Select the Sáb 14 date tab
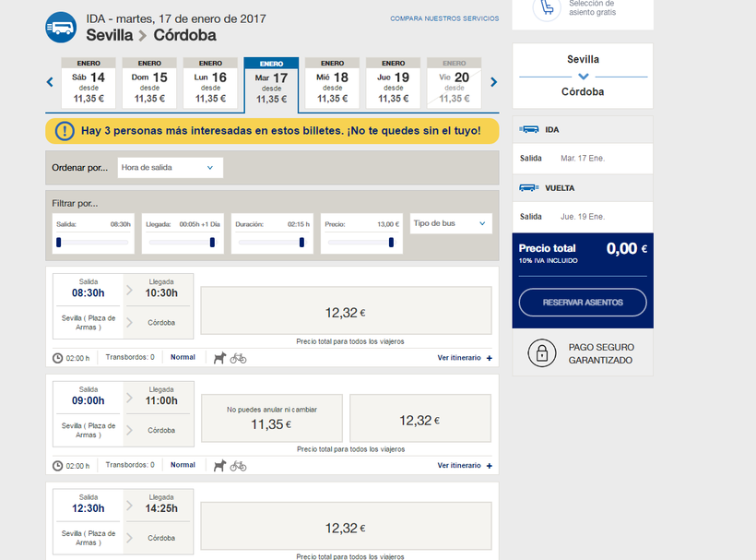The image size is (756, 560). pos(89,84)
